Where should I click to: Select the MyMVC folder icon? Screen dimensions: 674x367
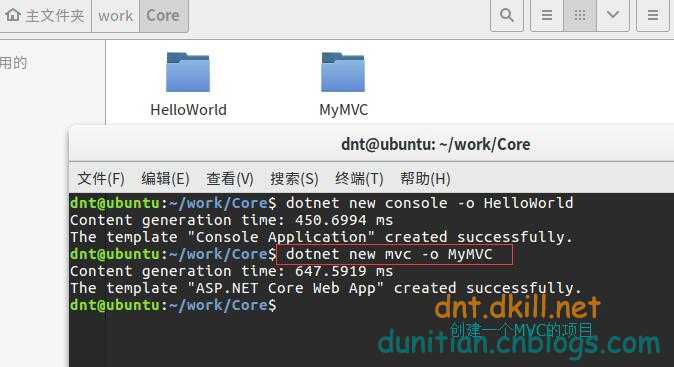tap(343, 72)
